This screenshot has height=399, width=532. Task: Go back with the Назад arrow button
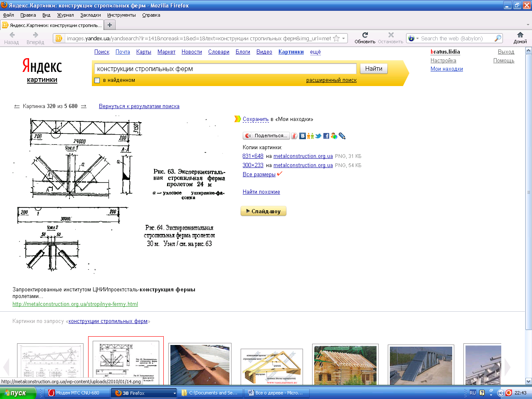(x=12, y=38)
